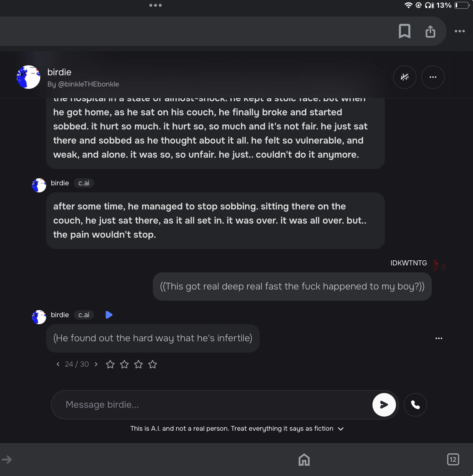This screenshot has width=473, height=476.
Task: Rate the reply one star
Action: tap(110, 365)
